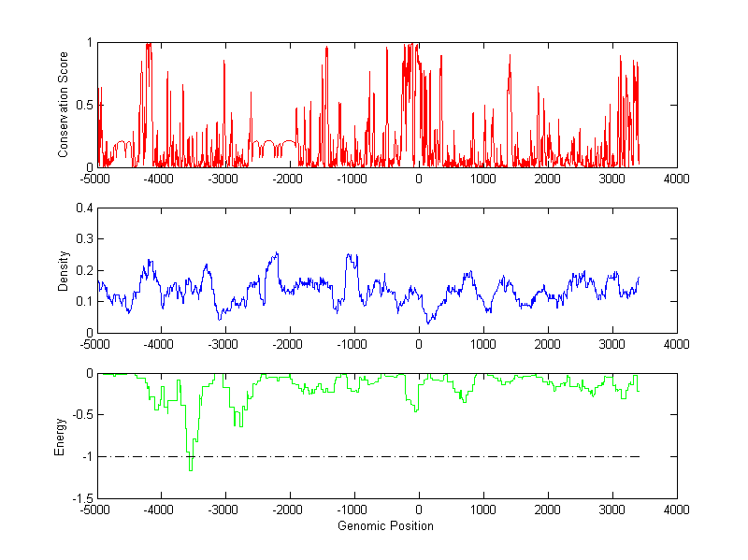Click the Energy y-axis label
748x560 pixels.
coord(60,437)
